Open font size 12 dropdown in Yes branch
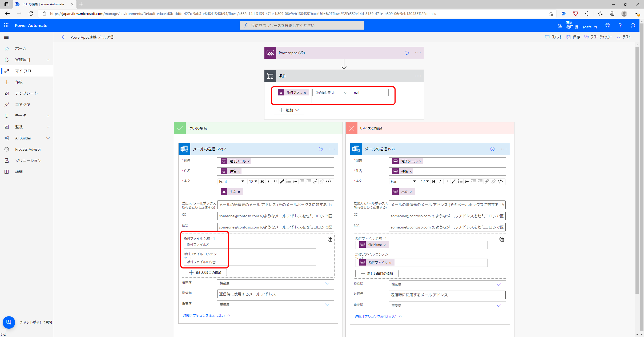The image size is (644, 337). [253, 182]
